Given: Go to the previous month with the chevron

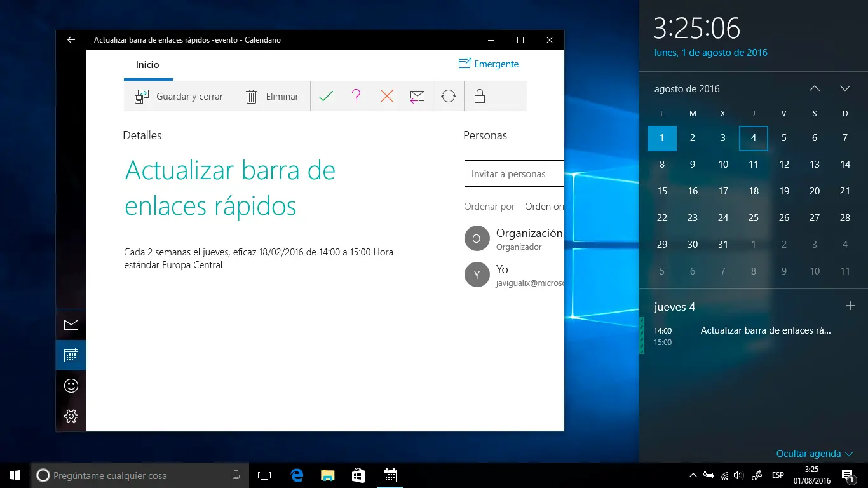Looking at the screenshot, I should tap(815, 88).
